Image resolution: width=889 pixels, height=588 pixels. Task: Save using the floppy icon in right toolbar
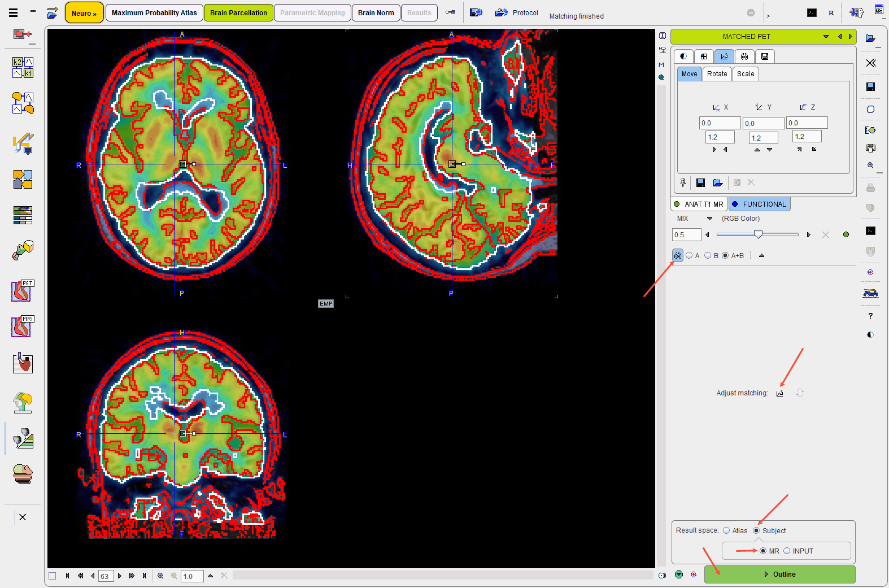click(x=870, y=86)
